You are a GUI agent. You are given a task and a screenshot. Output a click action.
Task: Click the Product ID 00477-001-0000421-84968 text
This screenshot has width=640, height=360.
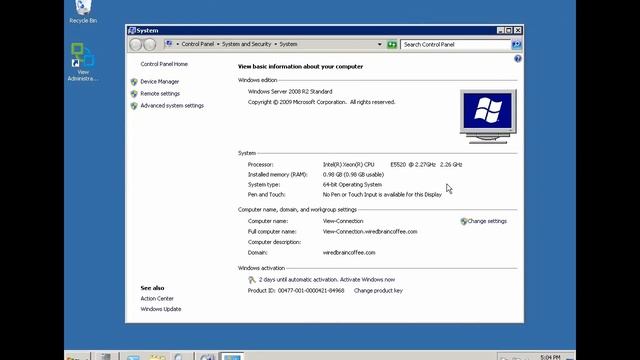[x=296, y=291]
